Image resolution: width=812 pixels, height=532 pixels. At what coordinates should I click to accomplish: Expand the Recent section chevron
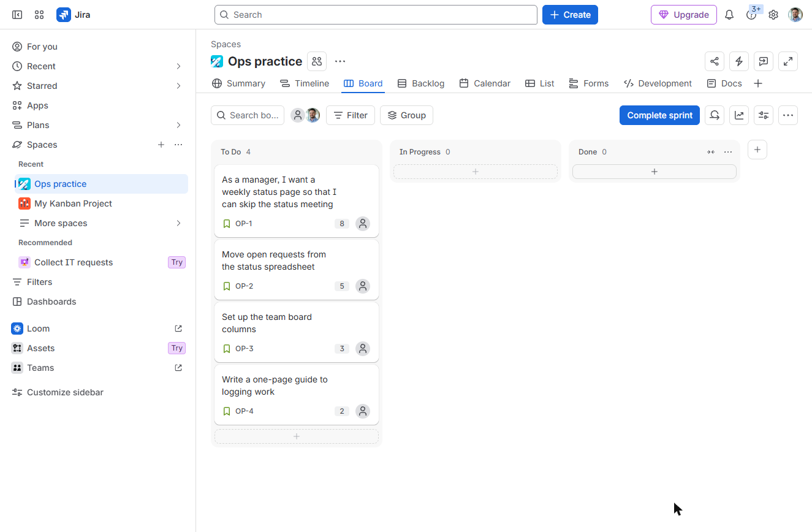178,66
